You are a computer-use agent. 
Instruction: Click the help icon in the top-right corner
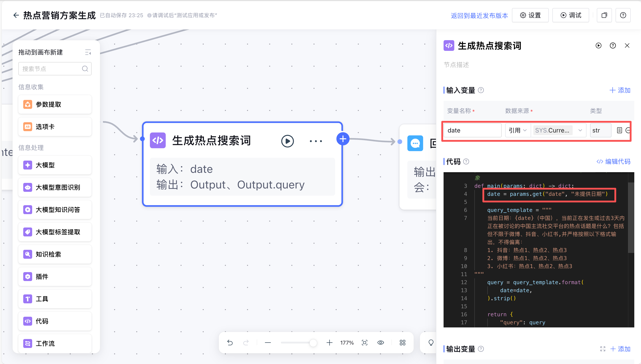tap(623, 15)
